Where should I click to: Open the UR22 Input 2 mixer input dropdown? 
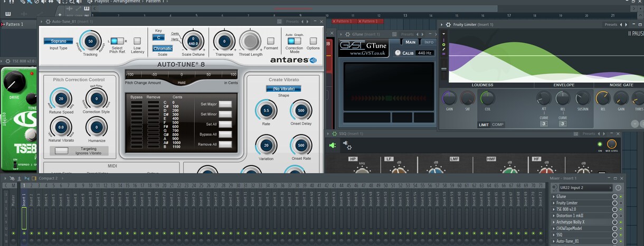[586, 188]
